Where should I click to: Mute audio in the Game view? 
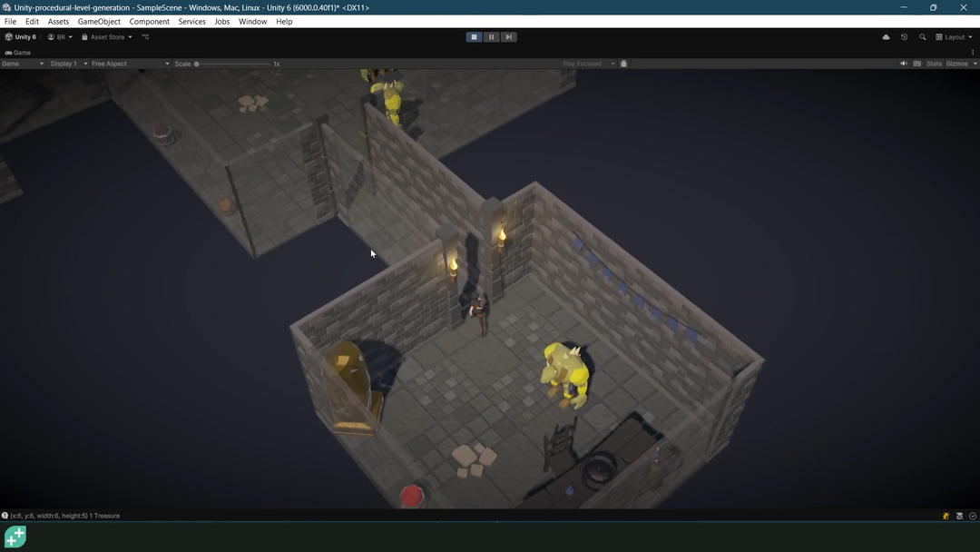[x=903, y=64]
